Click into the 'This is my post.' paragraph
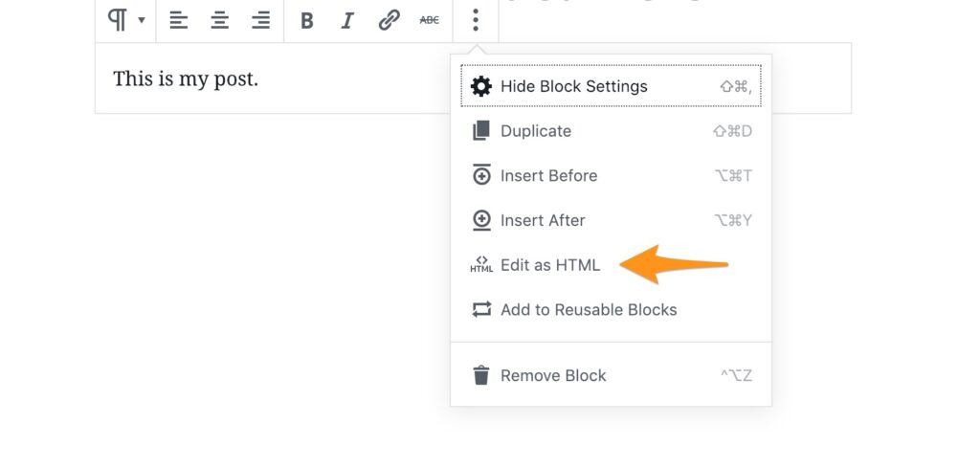980x468 pixels. (x=186, y=78)
